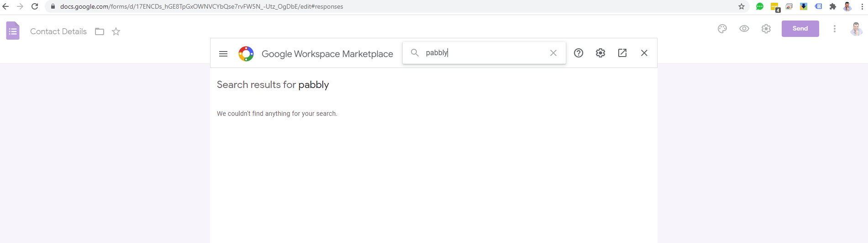Go back in browser
868x243 pixels.
pyautogui.click(x=6, y=6)
